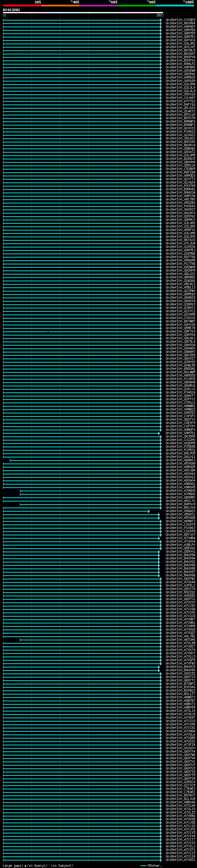Click the shortened alignment bar for UniRef100_Q6DNI3

click(x=86, y=460)
